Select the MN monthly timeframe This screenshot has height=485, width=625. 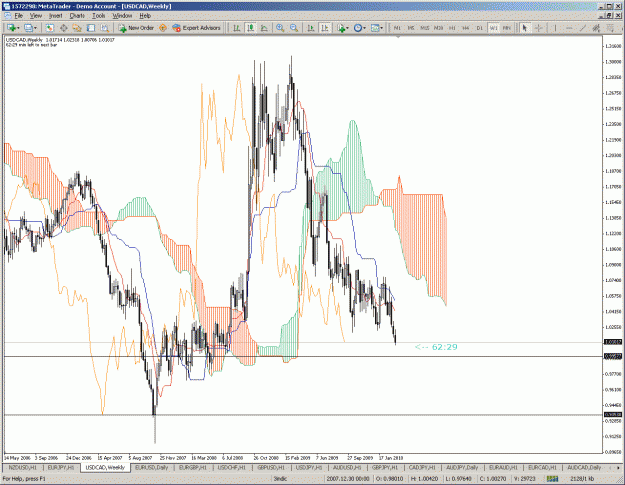point(507,28)
